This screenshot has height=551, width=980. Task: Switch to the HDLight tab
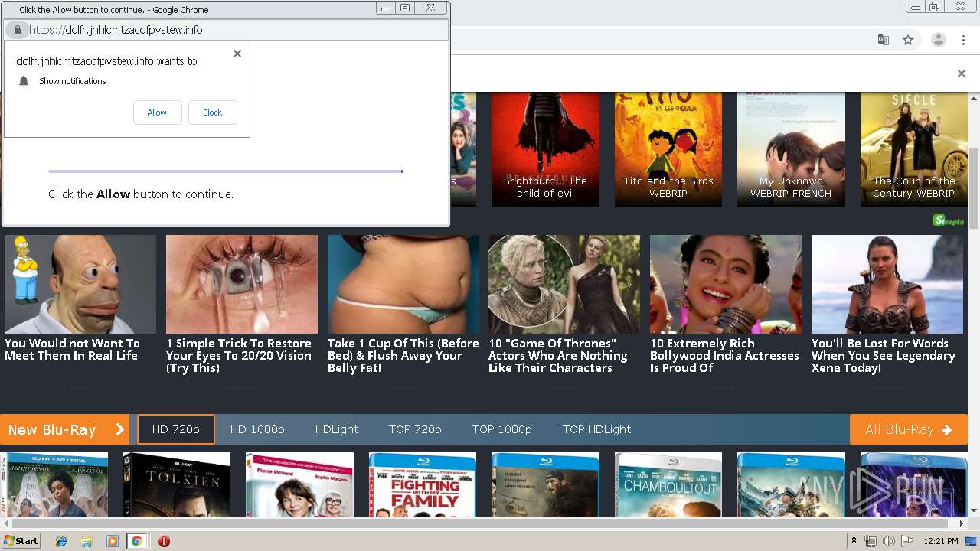337,429
